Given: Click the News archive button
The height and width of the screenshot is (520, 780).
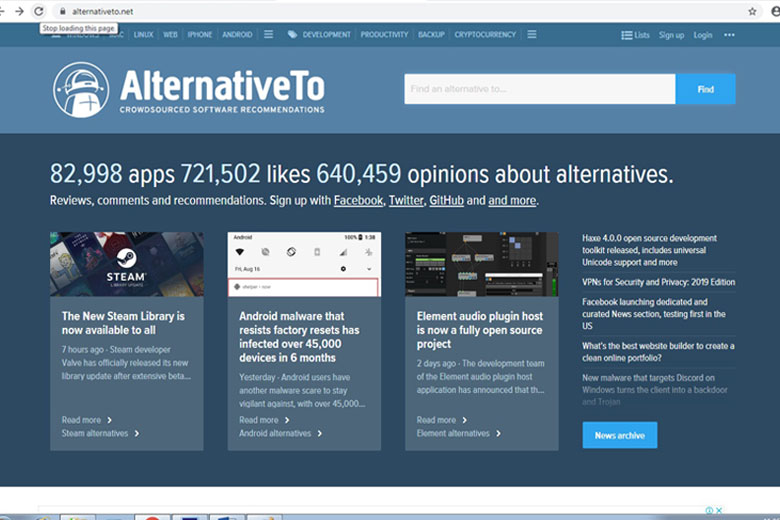Looking at the screenshot, I should 620,435.
